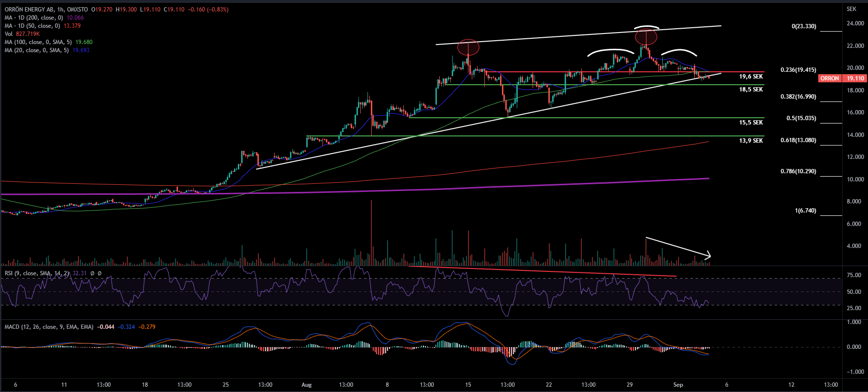Click the Vol indicator legend
This screenshot has height=392, width=868.
tap(9, 34)
